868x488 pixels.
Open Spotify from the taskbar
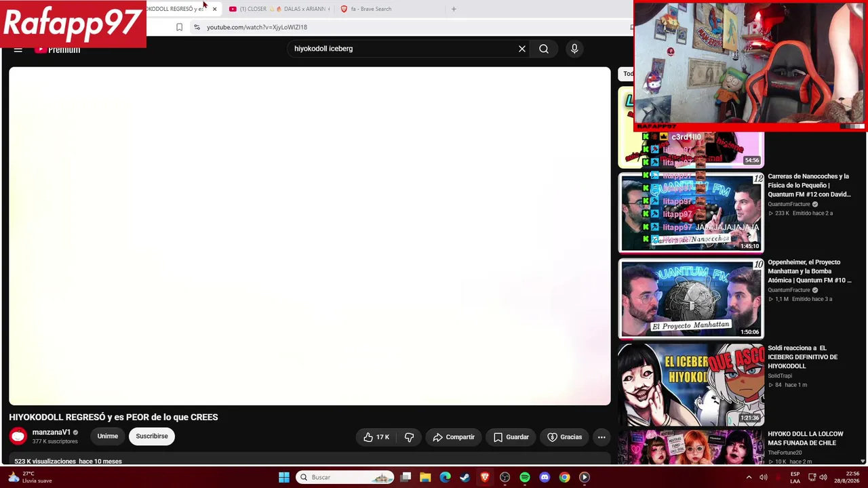point(525,477)
